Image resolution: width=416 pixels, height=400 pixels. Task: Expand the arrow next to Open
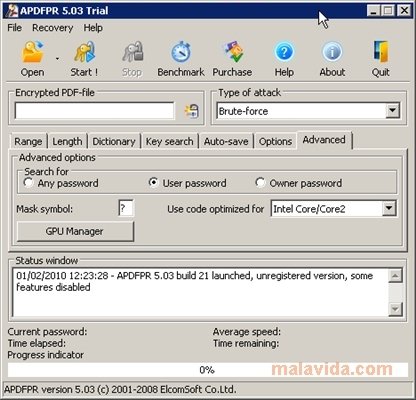57,59
